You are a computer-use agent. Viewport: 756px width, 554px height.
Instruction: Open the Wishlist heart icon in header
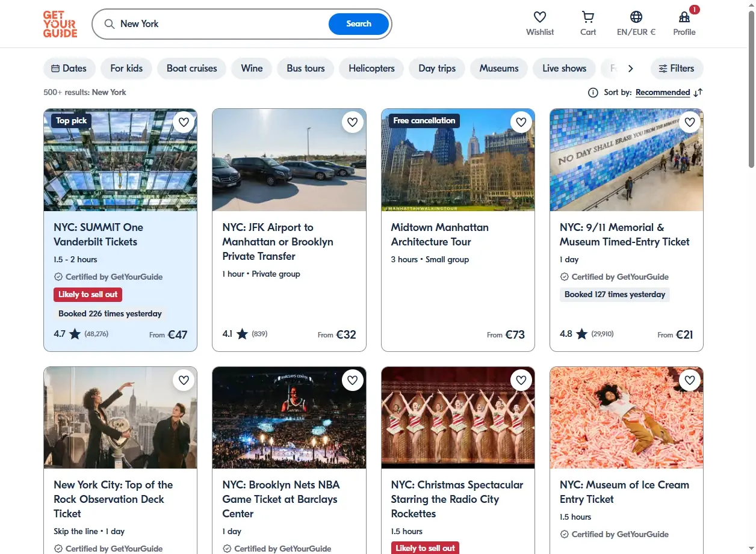(540, 17)
